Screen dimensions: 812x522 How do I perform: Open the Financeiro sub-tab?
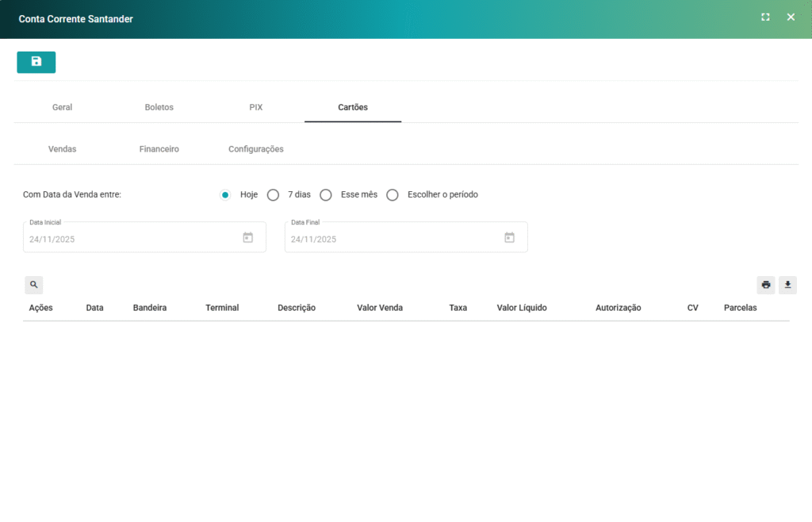(159, 149)
